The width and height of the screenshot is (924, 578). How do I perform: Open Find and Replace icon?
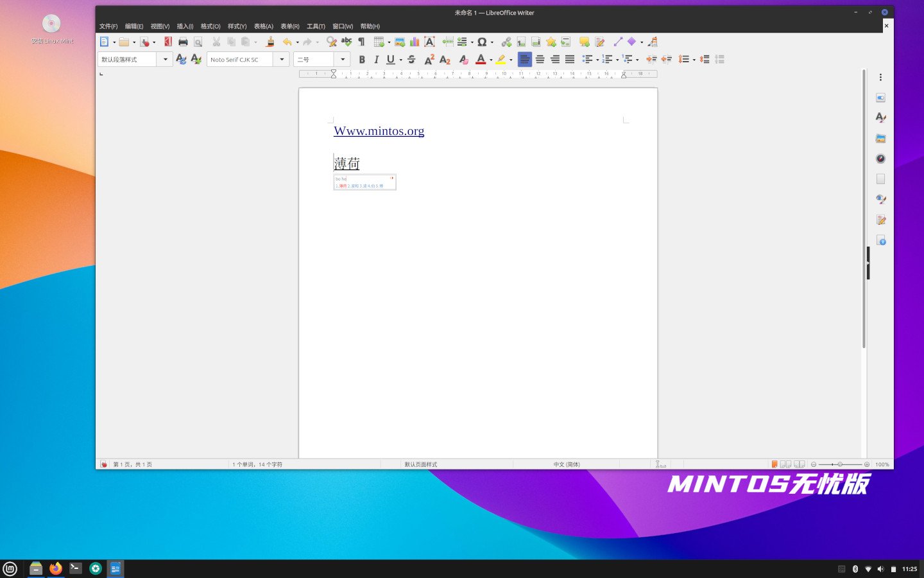331,42
